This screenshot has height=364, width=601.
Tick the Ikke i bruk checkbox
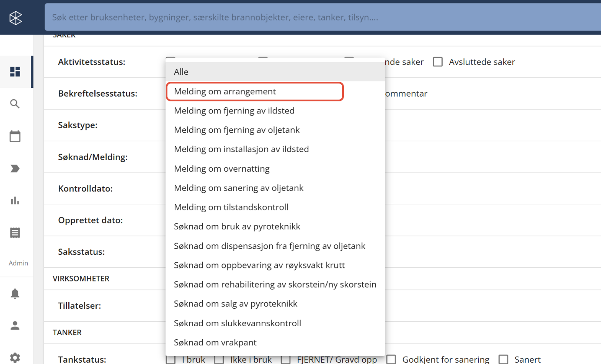click(219, 360)
